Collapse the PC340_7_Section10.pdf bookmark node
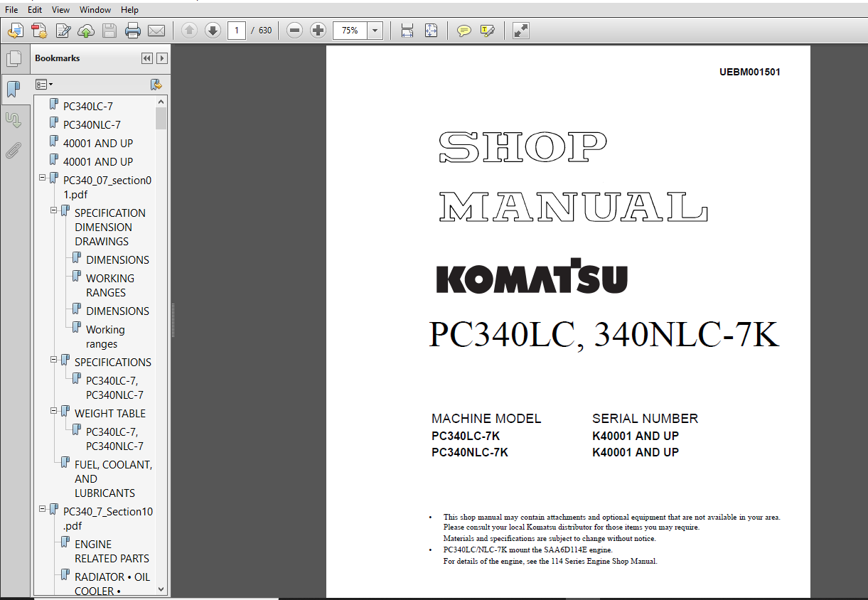This screenshot has height=600, width=868. (x=43, y=508)
